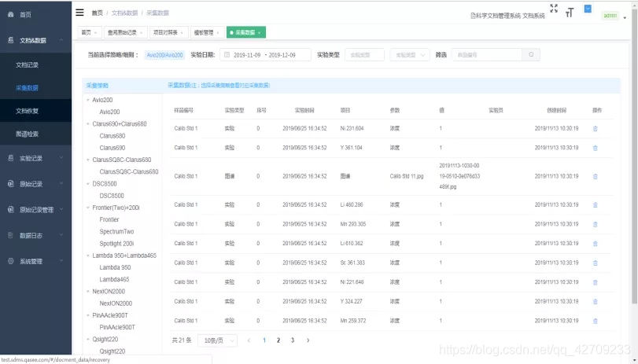Click the 数据日志 sidebar icon
The image size is (638, 364).
[11, 236]
